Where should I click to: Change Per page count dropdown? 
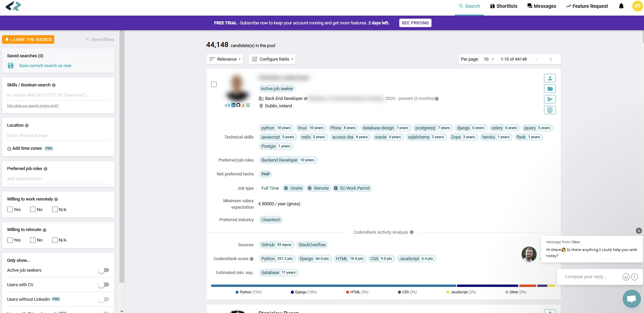point(488,59)
